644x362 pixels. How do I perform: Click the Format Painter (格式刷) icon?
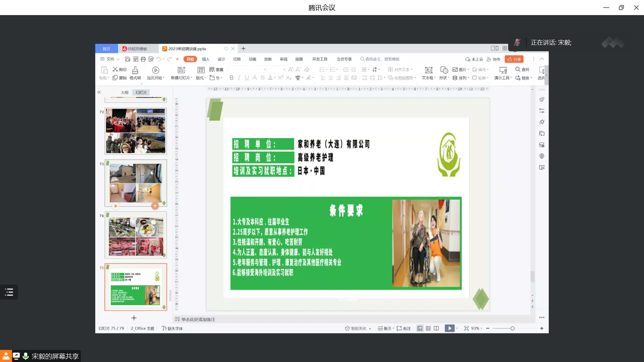[x=135, y=70]
